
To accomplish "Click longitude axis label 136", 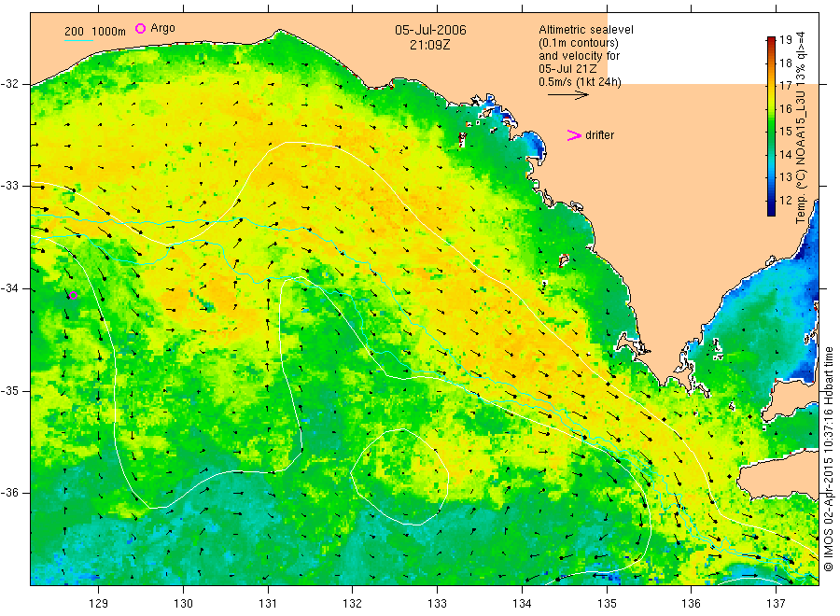I will 691,604.
